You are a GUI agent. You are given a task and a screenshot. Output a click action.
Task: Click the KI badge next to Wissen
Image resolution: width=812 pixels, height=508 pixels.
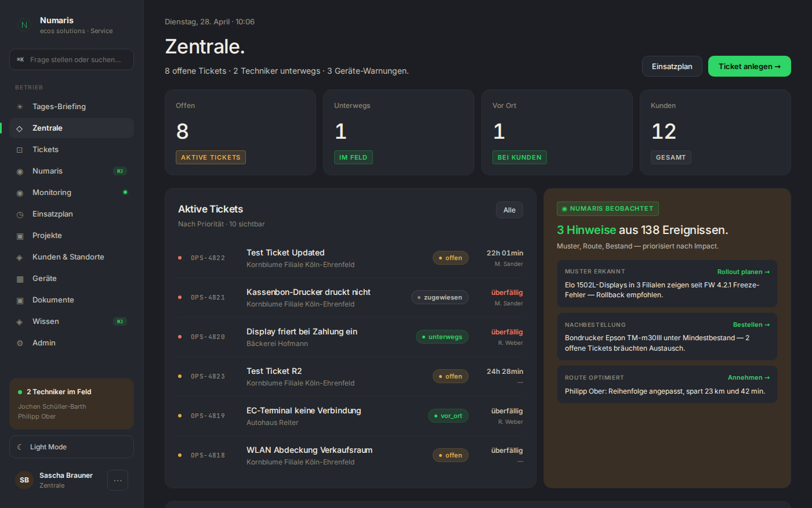(120, 322)
